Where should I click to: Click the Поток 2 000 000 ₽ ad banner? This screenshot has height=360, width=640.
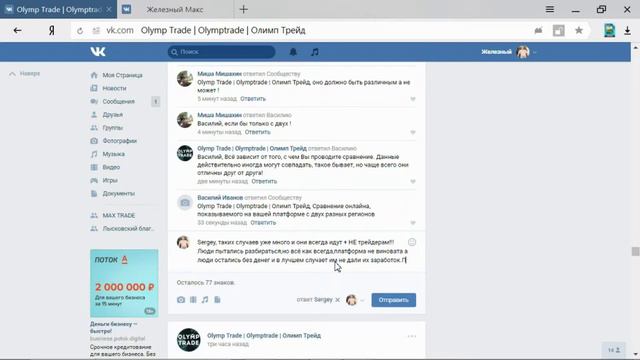pyautogui.click(x=124, y=283)
